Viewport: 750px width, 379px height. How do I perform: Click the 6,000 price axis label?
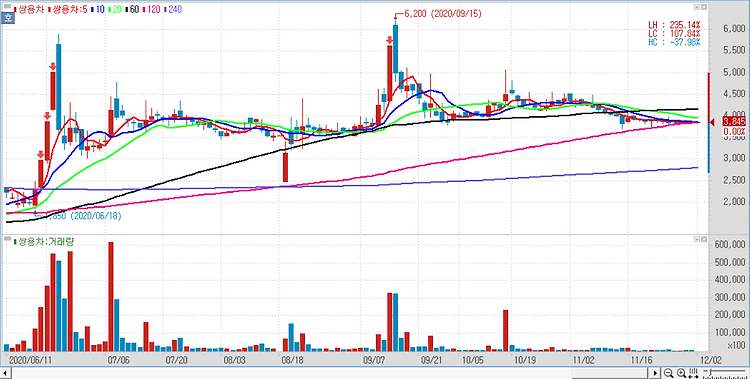(x=733, y=29)
